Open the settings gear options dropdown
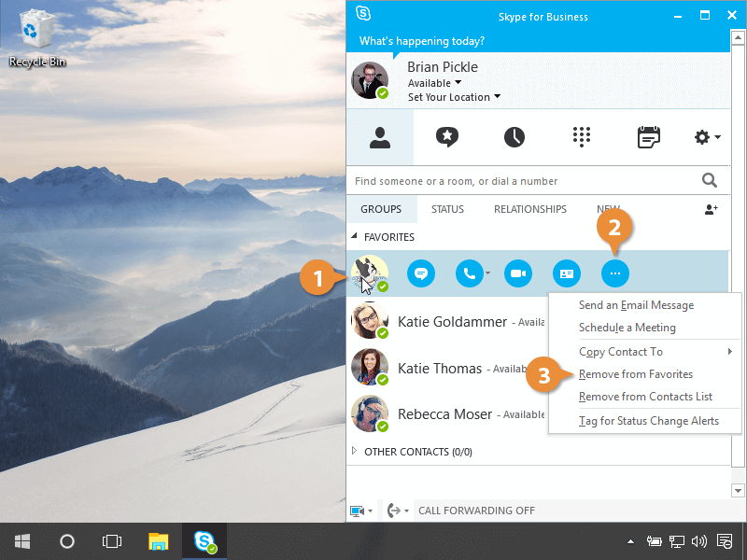Viewport: 747px width, 560px height. pyautogui.click(x=707, y=137)
